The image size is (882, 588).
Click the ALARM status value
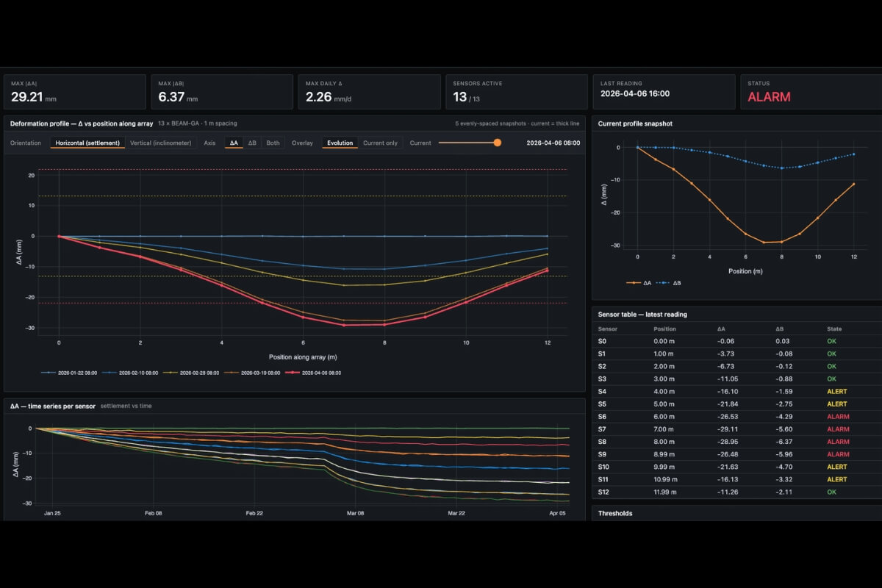tap(769, 96)
